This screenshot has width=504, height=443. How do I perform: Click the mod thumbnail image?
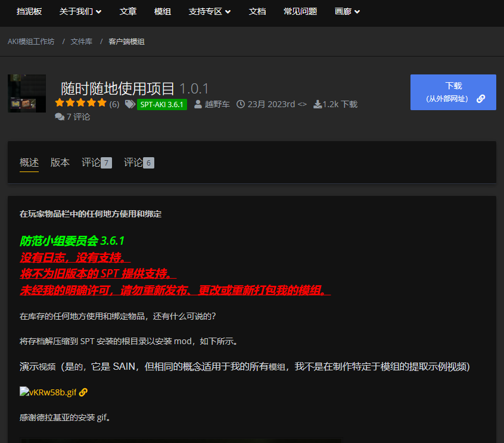pos(27,93)
